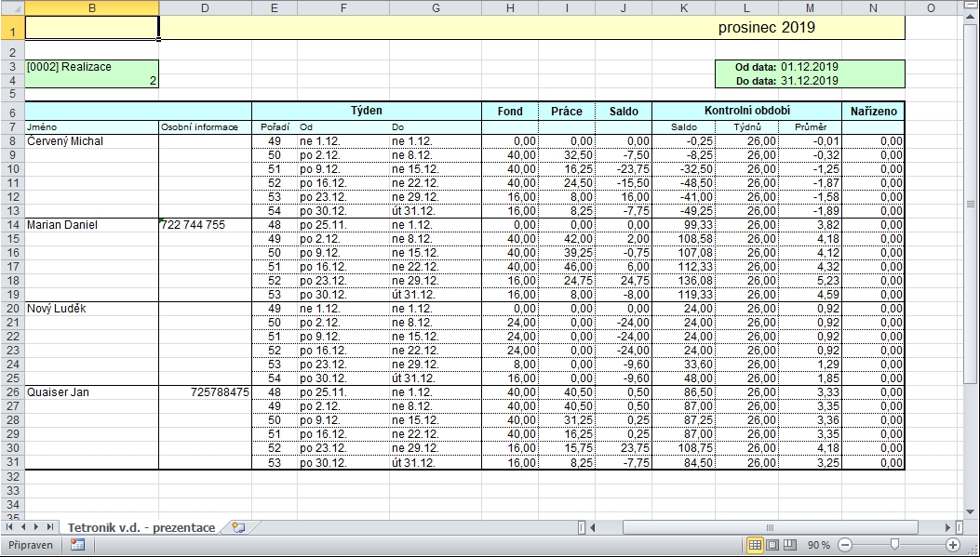Image resolution: width=980 pixels, height=557 pixels.
Task: Click the horizontal scrollbar left arrow
Action: pos(593,527)
